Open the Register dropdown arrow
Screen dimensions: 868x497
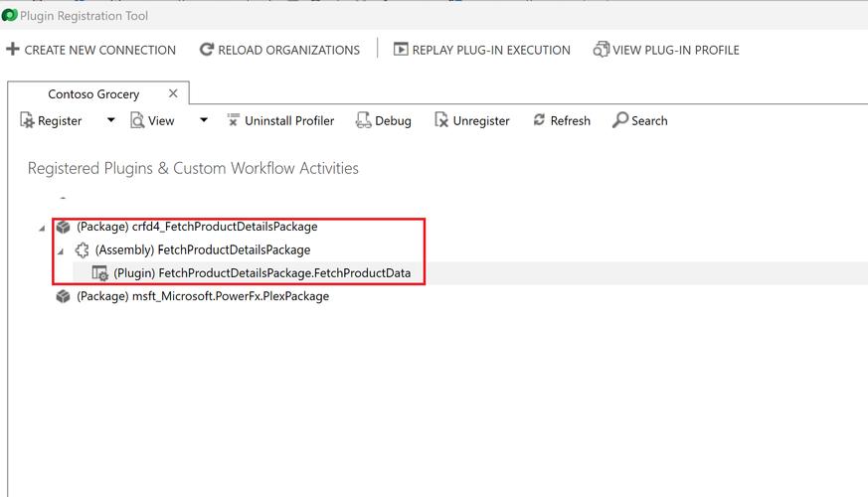pos(110,120)
